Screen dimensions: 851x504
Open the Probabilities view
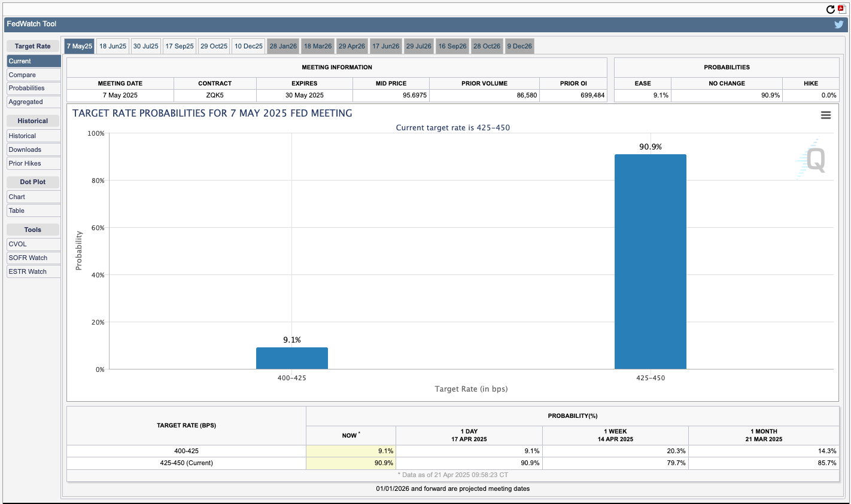34,88
